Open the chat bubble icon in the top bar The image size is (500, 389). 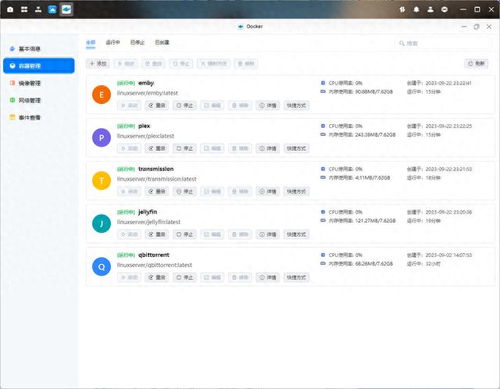click(x=444, y=9)
